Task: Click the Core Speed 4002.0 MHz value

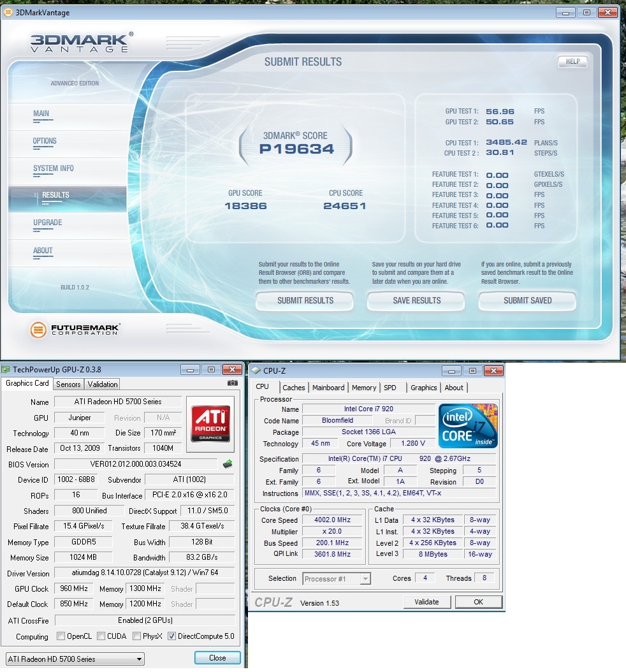Action: coord(333,520)
